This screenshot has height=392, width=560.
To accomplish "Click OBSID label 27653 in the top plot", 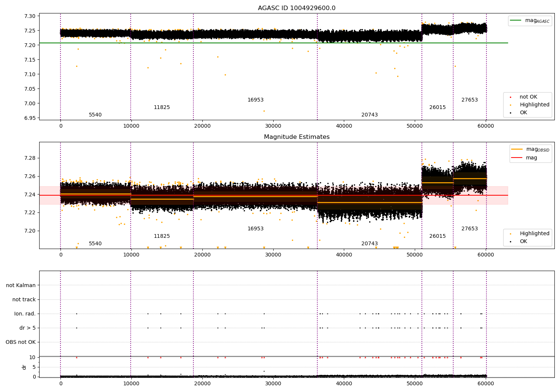I will [470, 100].
